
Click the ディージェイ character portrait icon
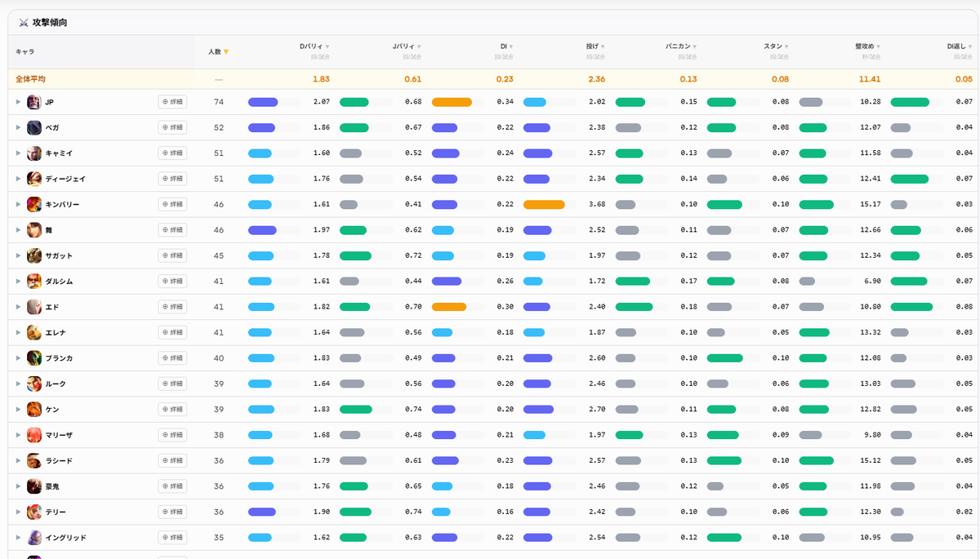[33, 179]
